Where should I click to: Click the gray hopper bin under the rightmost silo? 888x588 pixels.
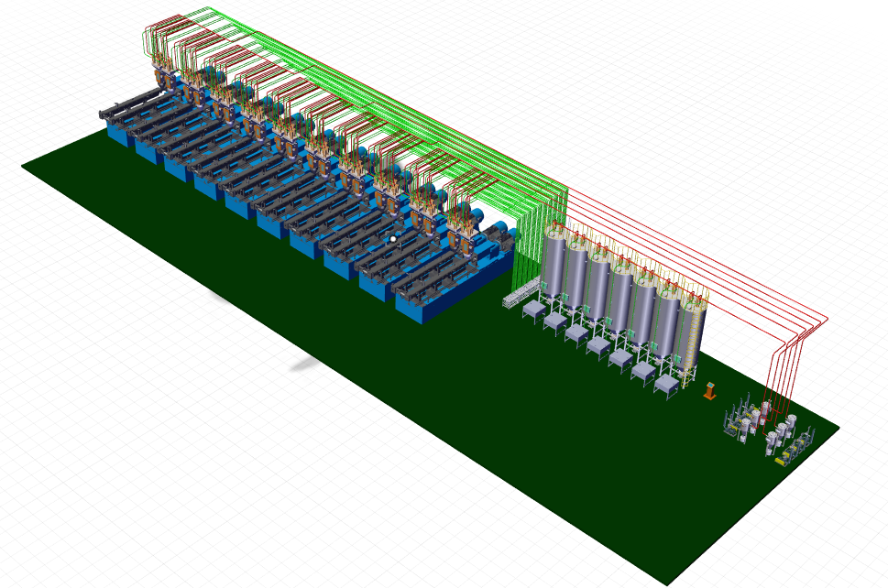click(666, 385)
